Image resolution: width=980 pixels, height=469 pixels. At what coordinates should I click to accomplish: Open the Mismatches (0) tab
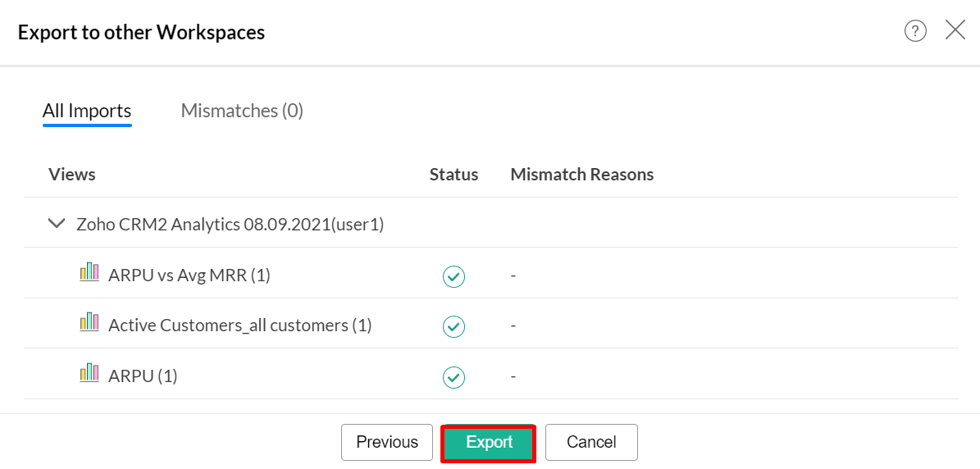[242, 111]
